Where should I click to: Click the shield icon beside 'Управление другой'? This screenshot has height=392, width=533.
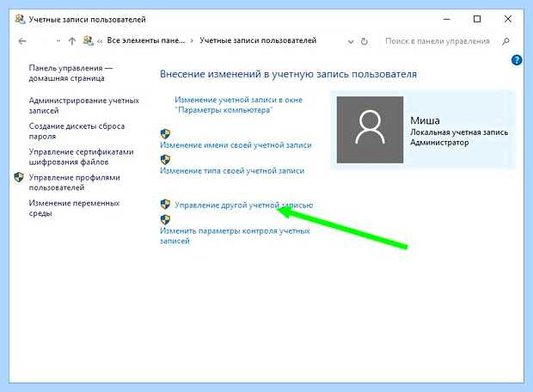[165, 204]
